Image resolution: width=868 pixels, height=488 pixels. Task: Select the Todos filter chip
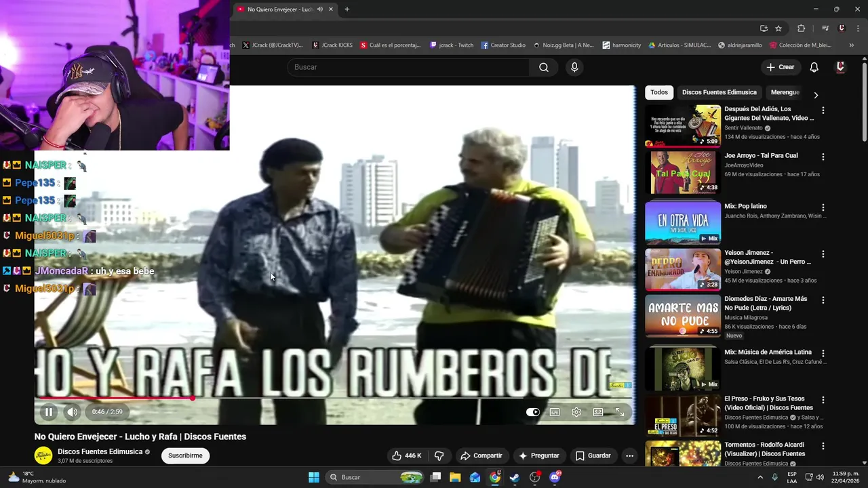point(658,92)
